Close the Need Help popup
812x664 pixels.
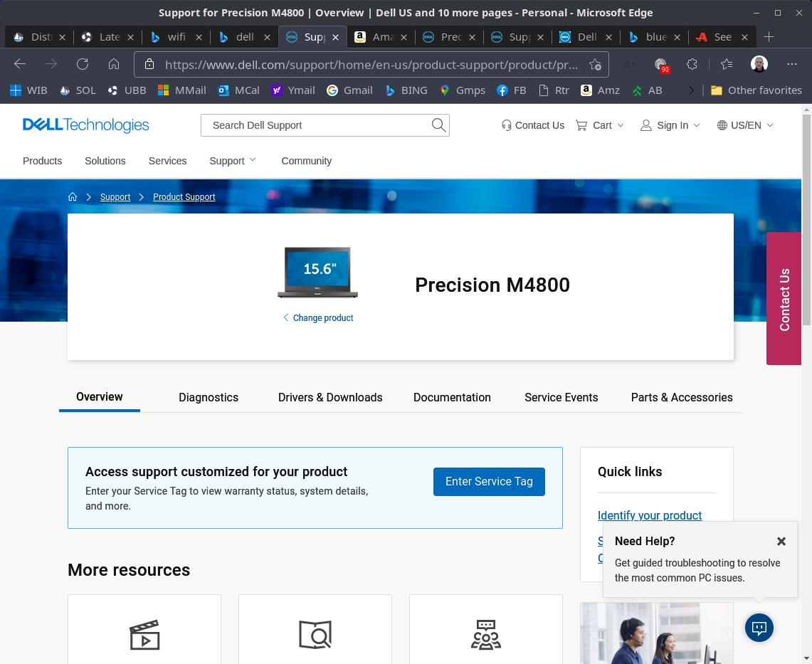pyautogui.click(x=781, y=542)
